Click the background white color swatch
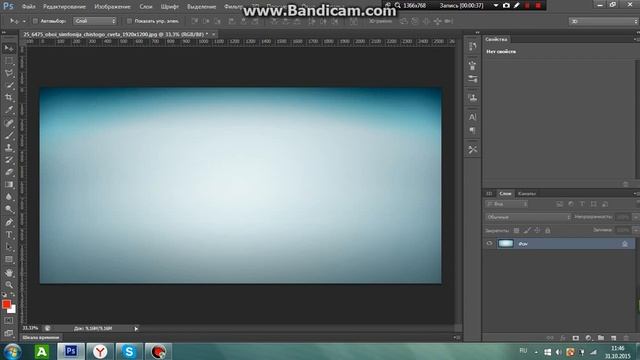The width and height of the screenshot is (640, 360). click(x=13, y=310)
